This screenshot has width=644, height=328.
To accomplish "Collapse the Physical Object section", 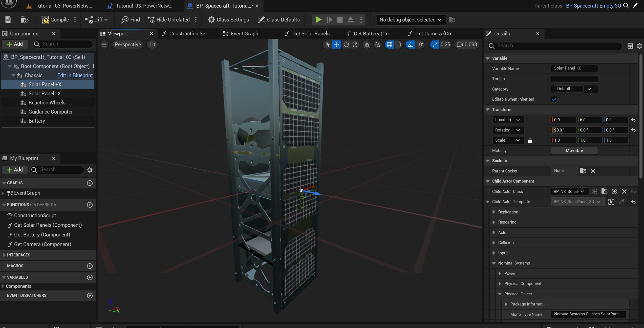I will (500, 294).
